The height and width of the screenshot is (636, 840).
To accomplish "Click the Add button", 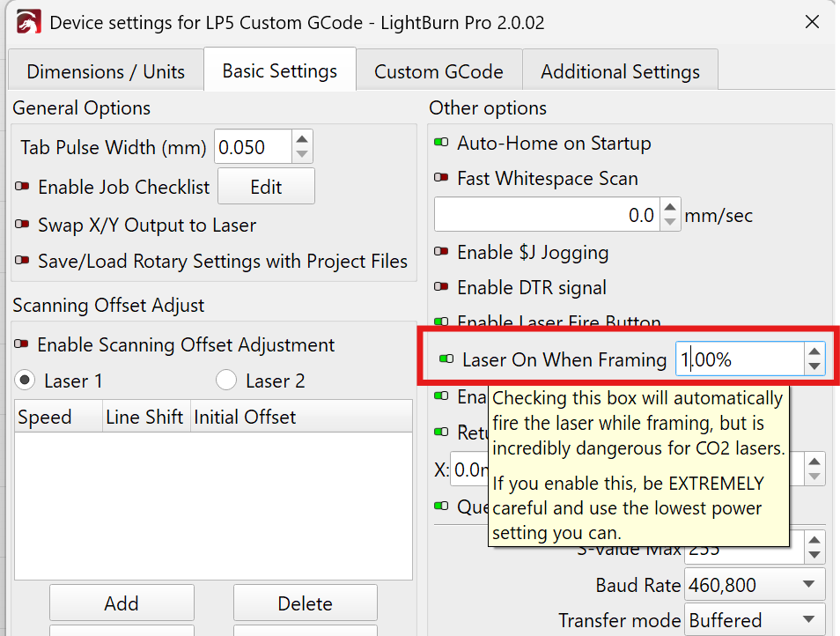I will click(122, 603).
